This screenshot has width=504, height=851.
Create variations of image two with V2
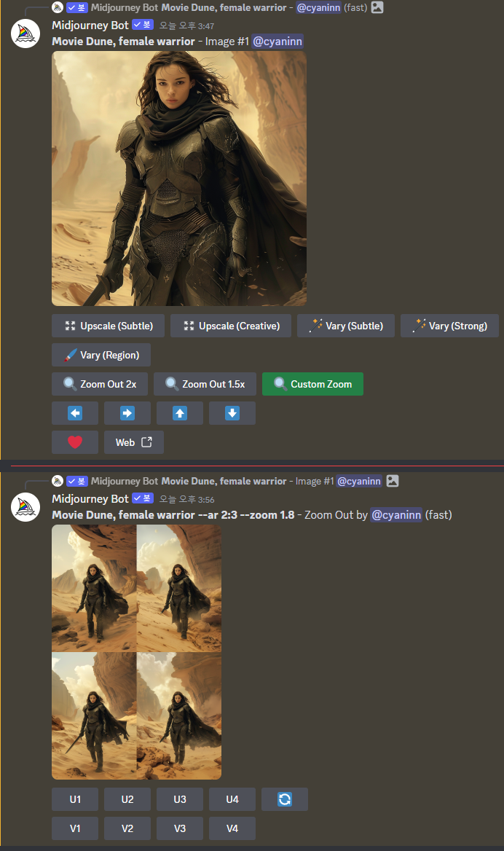pyautogui.click(x=127, y=828)
